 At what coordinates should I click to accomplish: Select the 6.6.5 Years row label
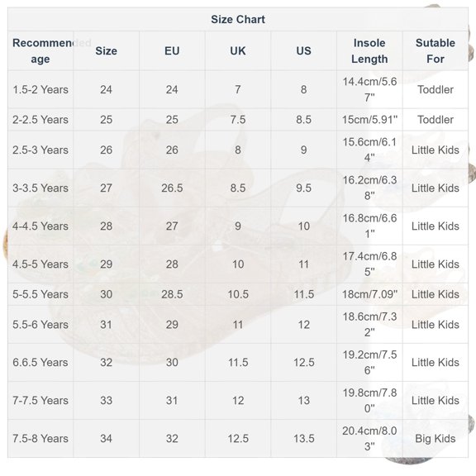pyautogui.click(x=40, y=362)
